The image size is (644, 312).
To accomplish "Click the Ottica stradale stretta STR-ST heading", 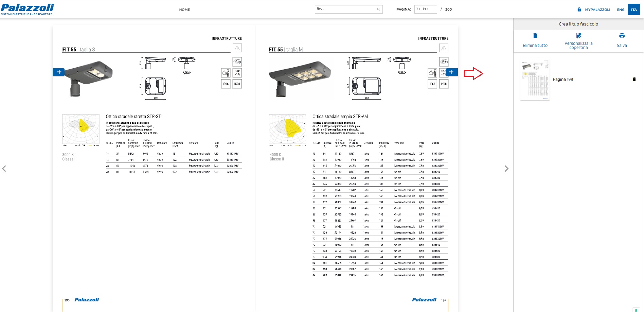I will point(133,117).
